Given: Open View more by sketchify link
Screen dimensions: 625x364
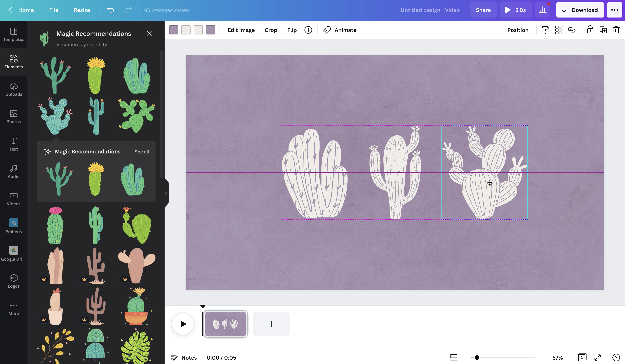Looking at the screenshot, I should click(82, 44).
